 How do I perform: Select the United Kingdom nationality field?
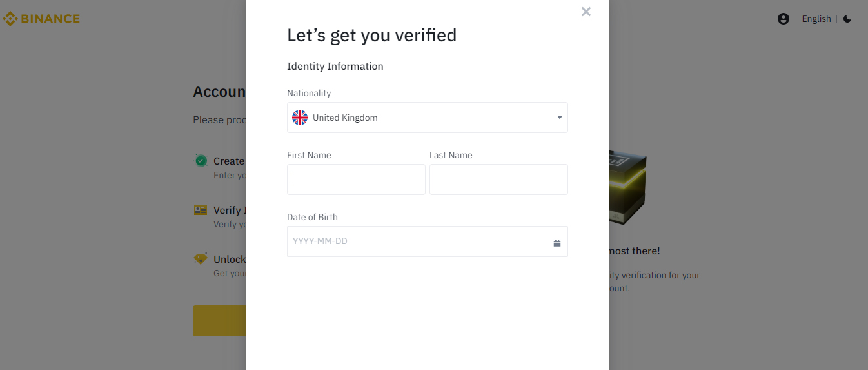[x=428, y=118]
